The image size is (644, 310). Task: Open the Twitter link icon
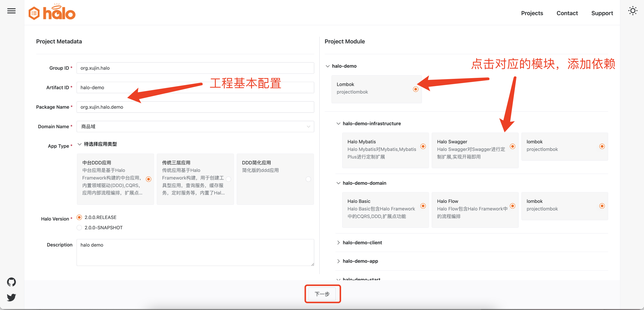(11, 297)
